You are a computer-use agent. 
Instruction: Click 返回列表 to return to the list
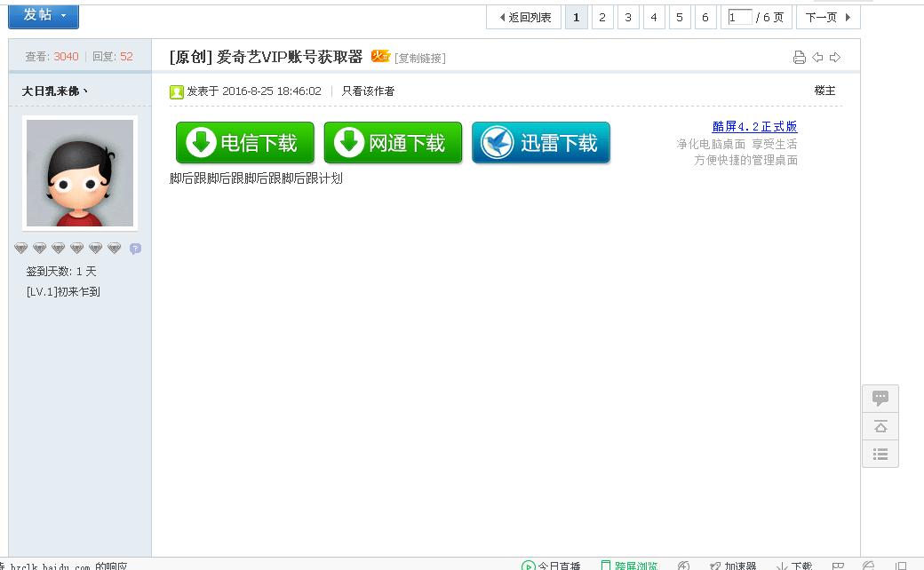[x=524, y=17]
